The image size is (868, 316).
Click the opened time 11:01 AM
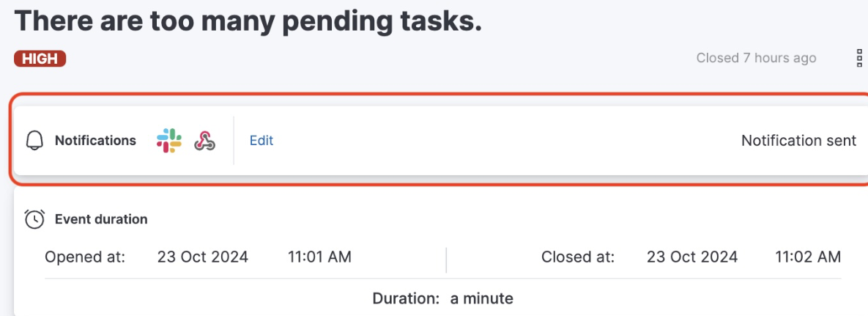319,257
